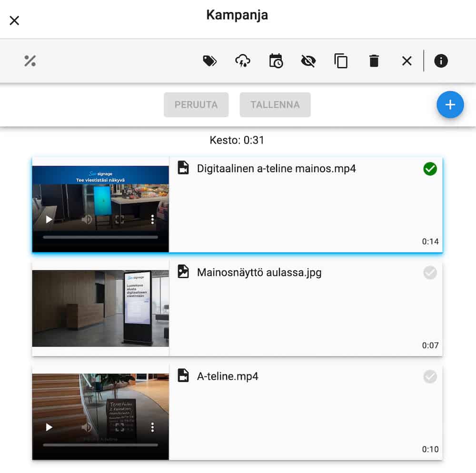Toggle visibility with crossed-eye icon
The image size is (476, 473).
coord(308,61)
